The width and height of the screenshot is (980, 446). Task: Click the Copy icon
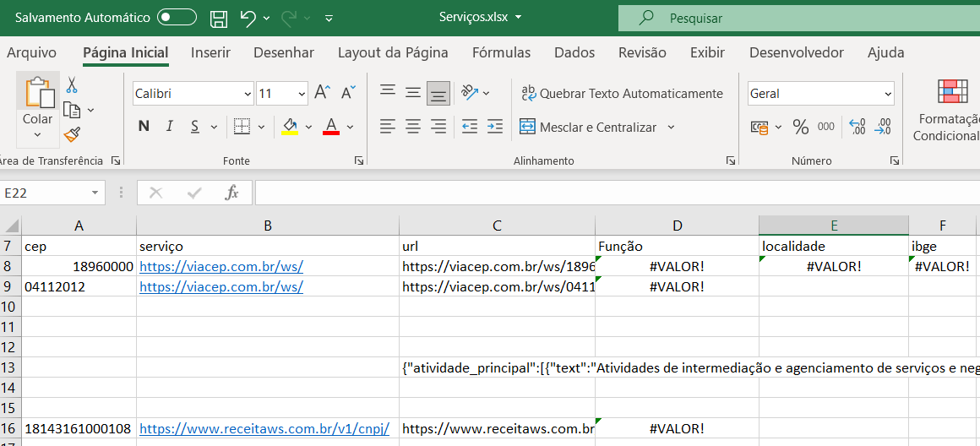pyautogui.click(x=73, y=111)
